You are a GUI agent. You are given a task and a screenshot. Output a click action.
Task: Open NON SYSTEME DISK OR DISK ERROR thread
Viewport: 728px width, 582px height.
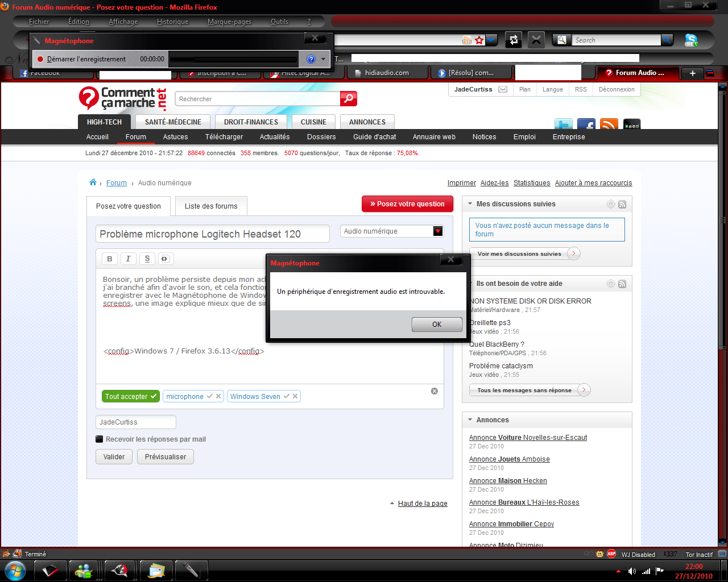point(531,301)
